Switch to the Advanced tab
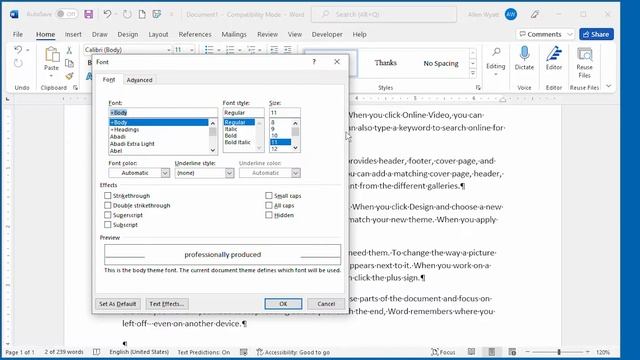The height and width of the screenshot is (360, 640). pyautogui.click(x=140, y=80)
